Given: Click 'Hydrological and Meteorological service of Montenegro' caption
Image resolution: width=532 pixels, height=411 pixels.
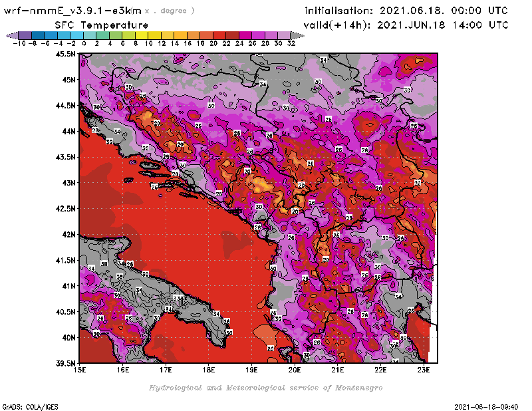Looking at the screenshot, I should (265, 388).
